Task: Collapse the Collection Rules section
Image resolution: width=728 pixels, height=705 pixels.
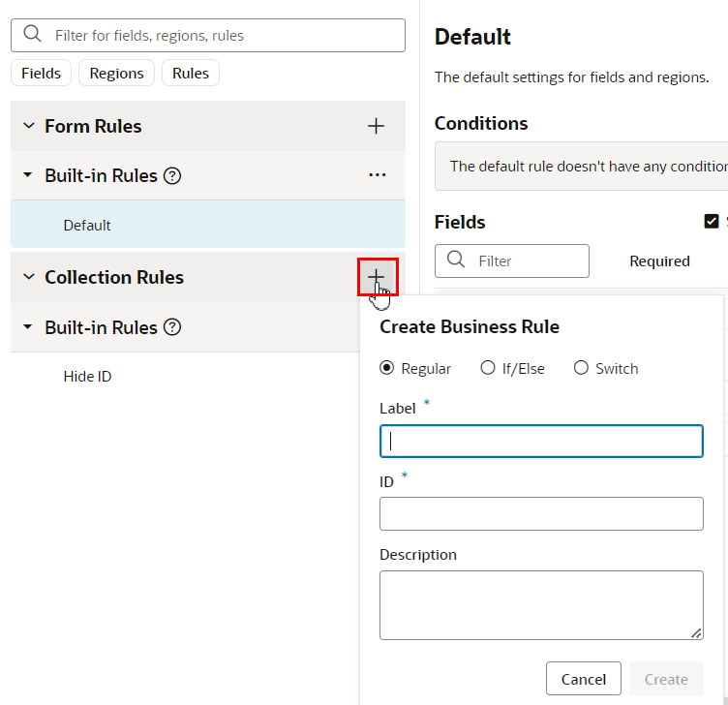Action: [28, 278]
